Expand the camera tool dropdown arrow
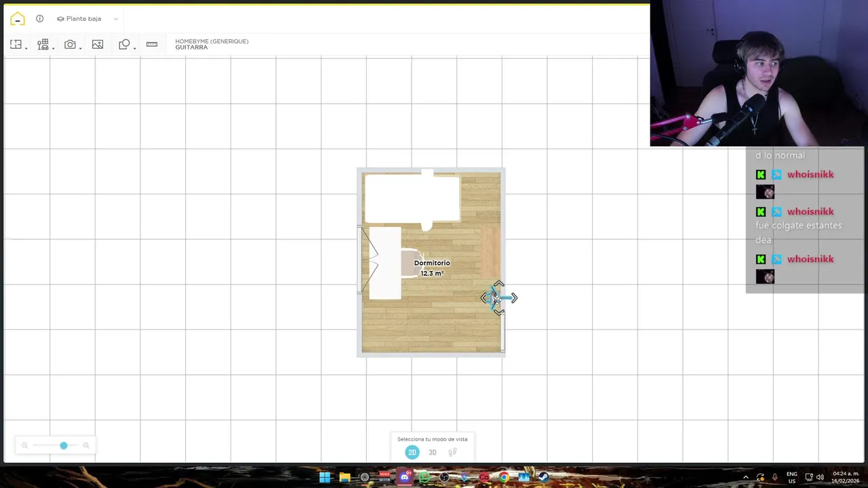 pos(80,47)
